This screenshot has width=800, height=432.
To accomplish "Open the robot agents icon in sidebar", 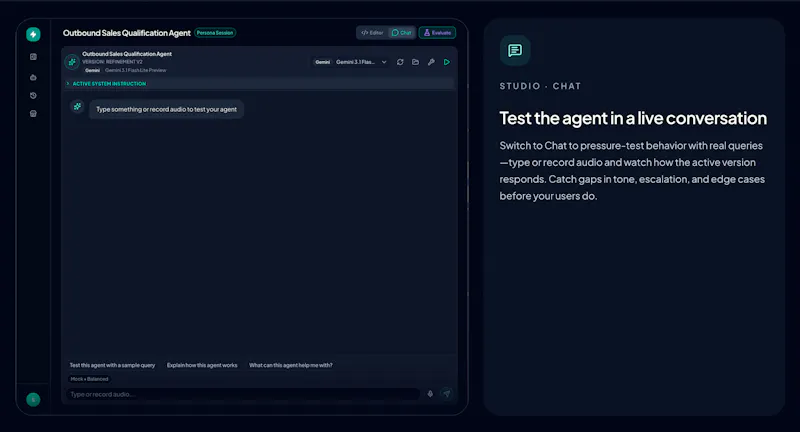I will (x=33, y=77).
